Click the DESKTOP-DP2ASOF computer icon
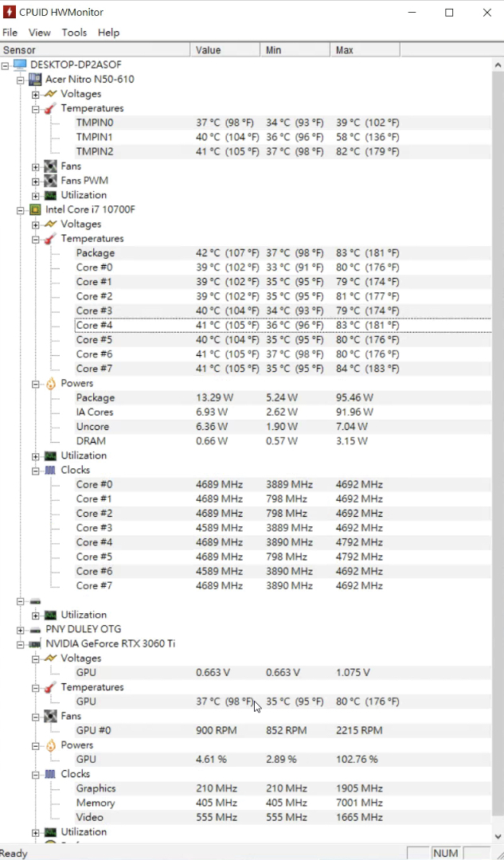Image resolution: width=504 pixels, height=860 pixels. pyautogui.click(x=20, y=64)
